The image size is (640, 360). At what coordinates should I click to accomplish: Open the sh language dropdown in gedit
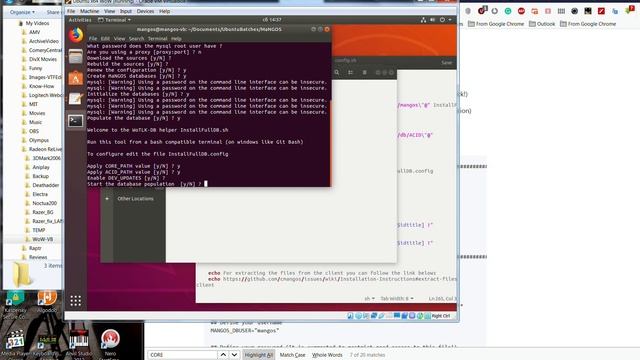[369, 298]
